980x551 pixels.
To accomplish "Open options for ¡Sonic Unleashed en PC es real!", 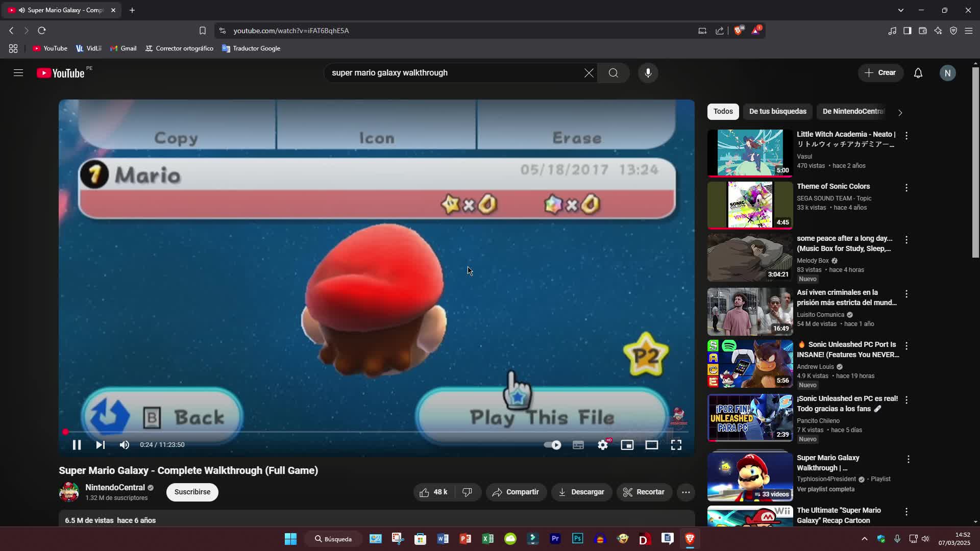I will pyautogui.click(x=906, y=400).
